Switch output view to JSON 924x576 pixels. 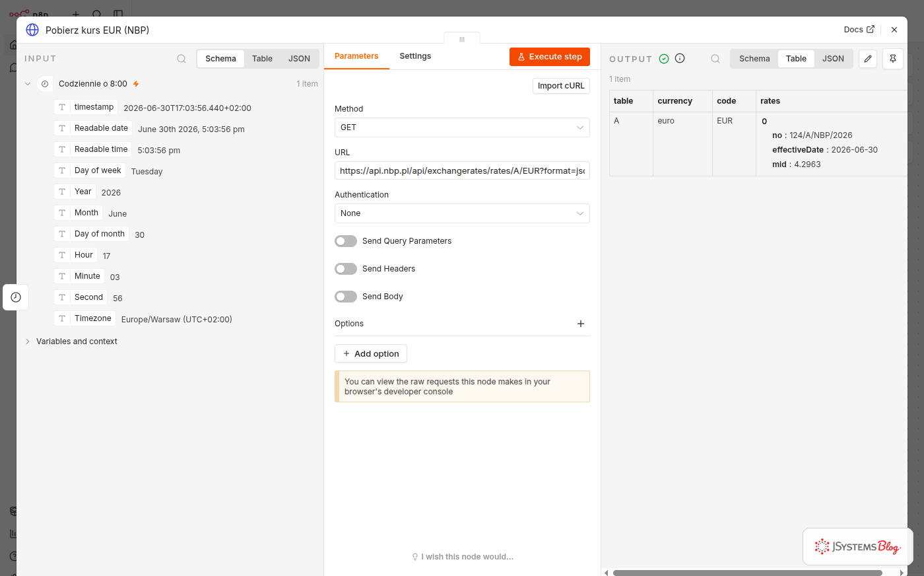(833, 59)
